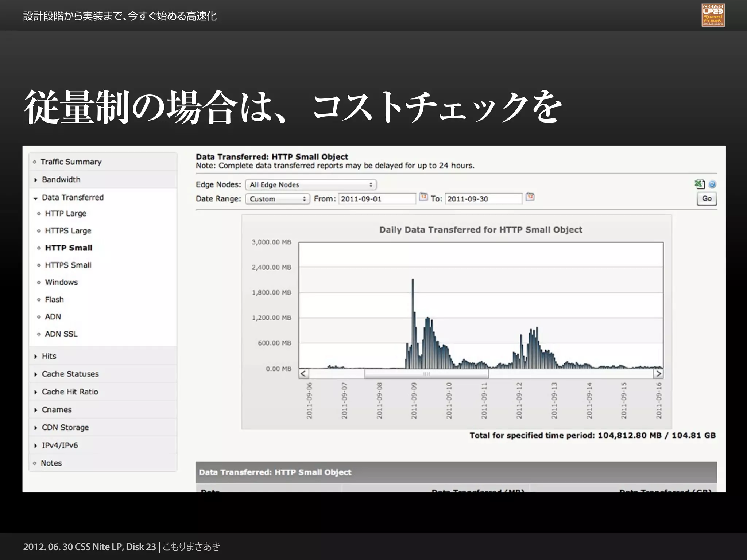747x560 pixels.
Task: Expand the Cache Statuses section
Action: 103,374
